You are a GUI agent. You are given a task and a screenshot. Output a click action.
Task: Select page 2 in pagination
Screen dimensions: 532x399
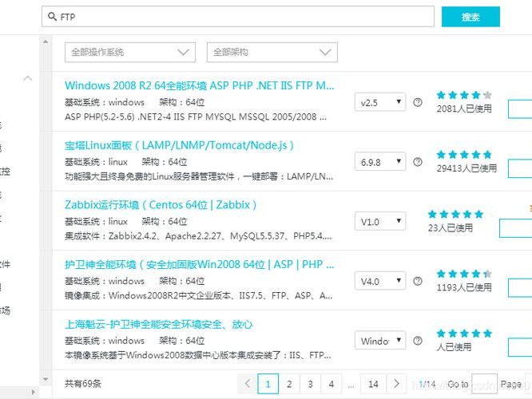pos(289,384)
